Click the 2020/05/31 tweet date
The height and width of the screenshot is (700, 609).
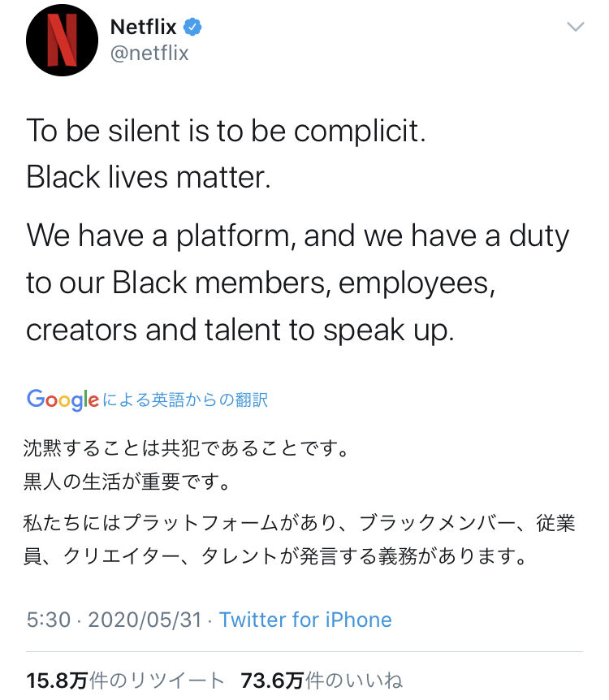(x=144, y=620)
